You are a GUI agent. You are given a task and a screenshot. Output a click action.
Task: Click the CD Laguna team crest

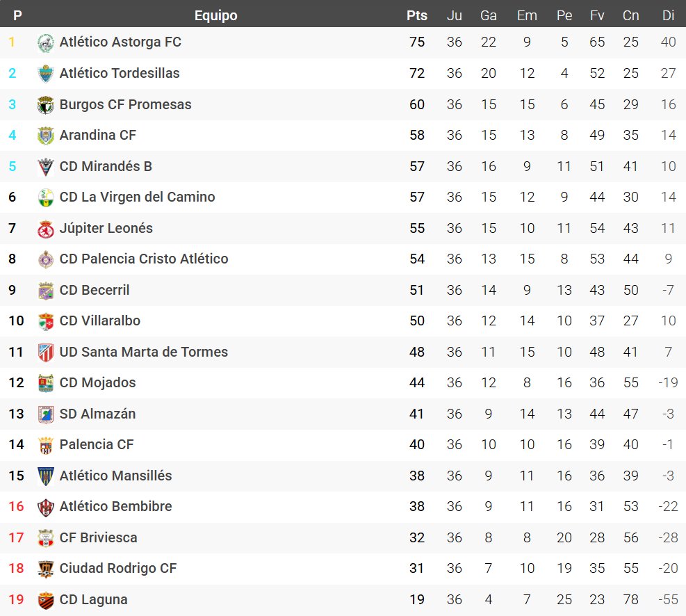(x=45, y=600)
